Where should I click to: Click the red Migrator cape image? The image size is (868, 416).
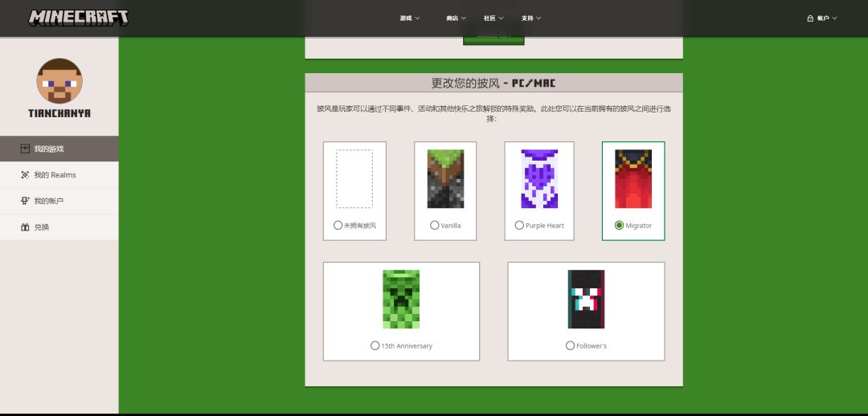(x=633, y=178)
